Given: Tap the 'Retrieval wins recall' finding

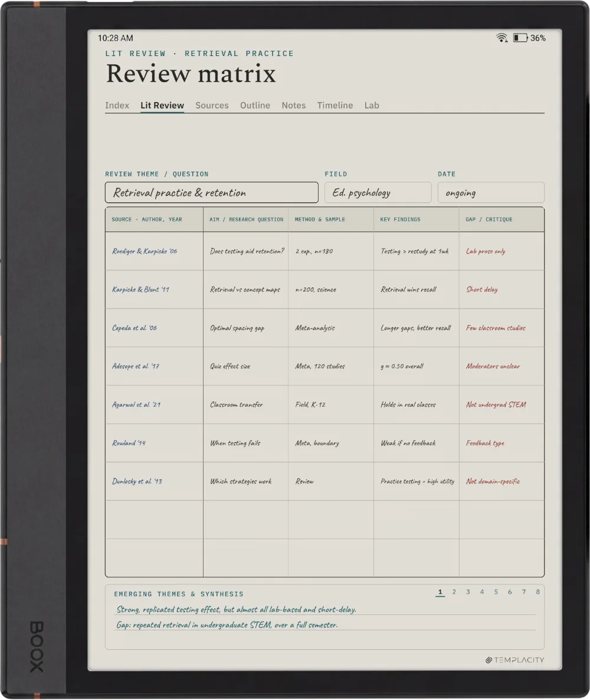Looking at the screenshot, I should 417,289.
